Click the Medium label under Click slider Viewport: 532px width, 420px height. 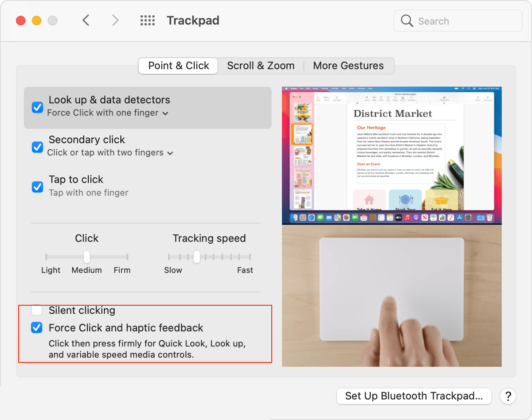point(87,270)
